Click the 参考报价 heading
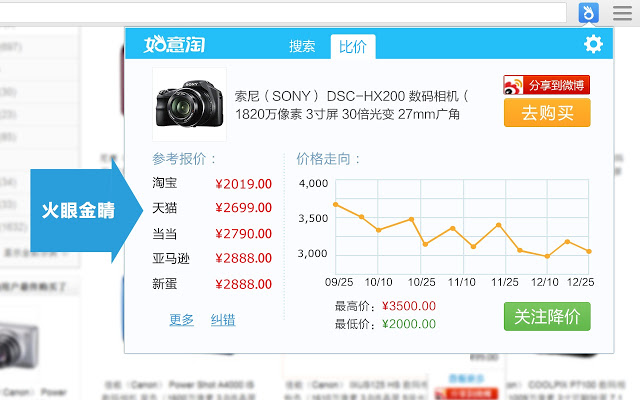Image resolution: width=640 pixels, height=400 pixels. tap(184, 159)
